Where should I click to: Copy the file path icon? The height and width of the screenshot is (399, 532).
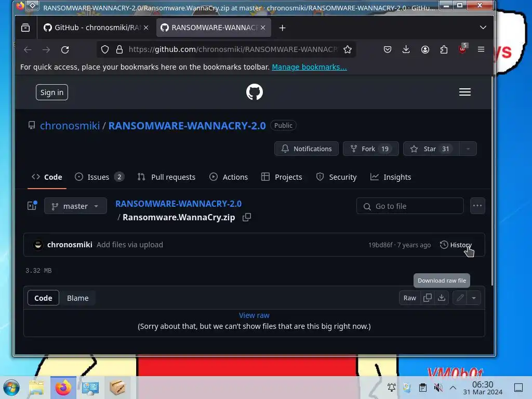247,217
